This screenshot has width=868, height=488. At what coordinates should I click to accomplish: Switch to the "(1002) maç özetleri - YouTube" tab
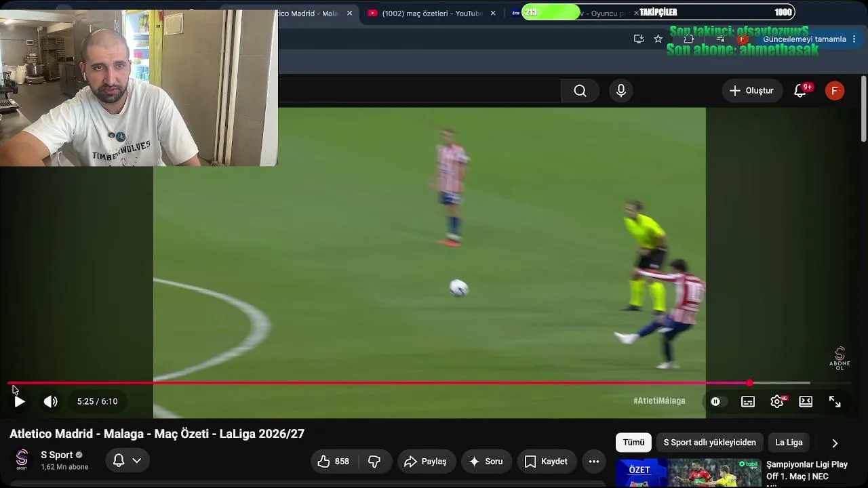[431, 13]
